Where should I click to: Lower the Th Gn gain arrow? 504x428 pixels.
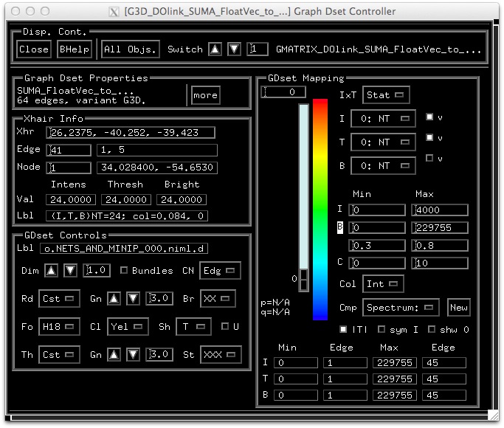click(133, 355)
